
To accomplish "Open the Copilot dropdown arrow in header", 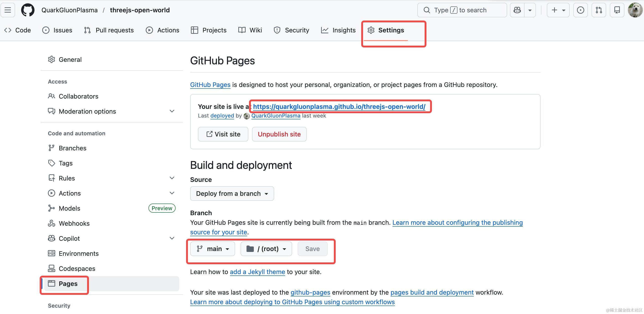I will 530,10.
